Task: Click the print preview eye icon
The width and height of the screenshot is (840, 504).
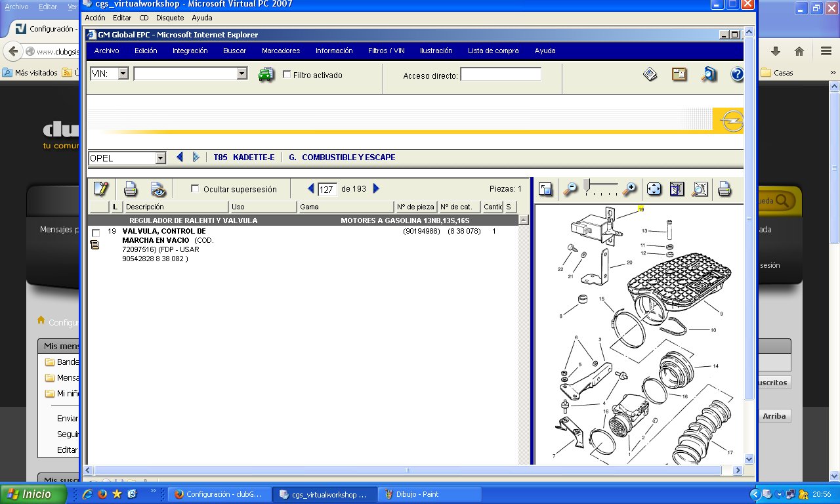Action: pos(158,189)
